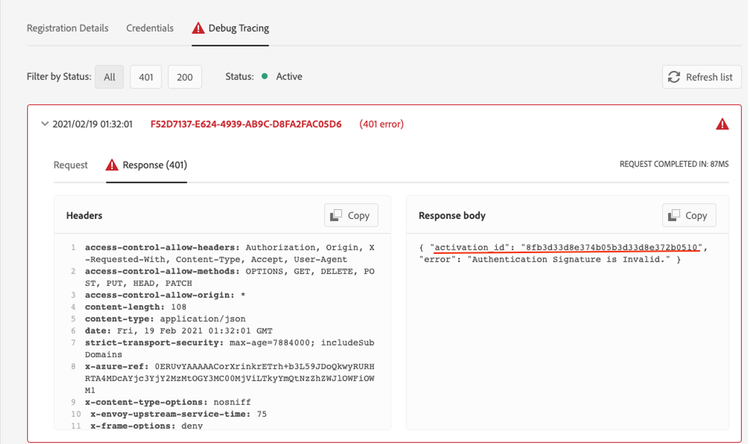Switch to the Request sub-tab
This screenshot has height=444, width=750.
click(70, 165)
